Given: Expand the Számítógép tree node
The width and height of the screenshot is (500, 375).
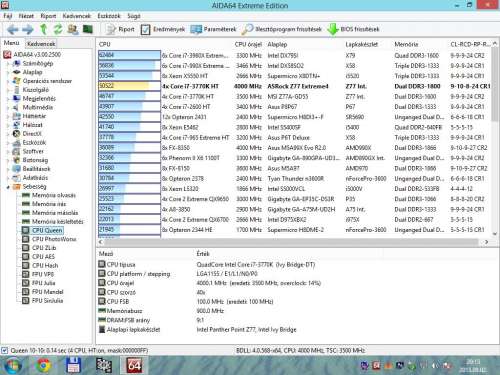Looking at the screenshot, I should click(x=8, y=63).
